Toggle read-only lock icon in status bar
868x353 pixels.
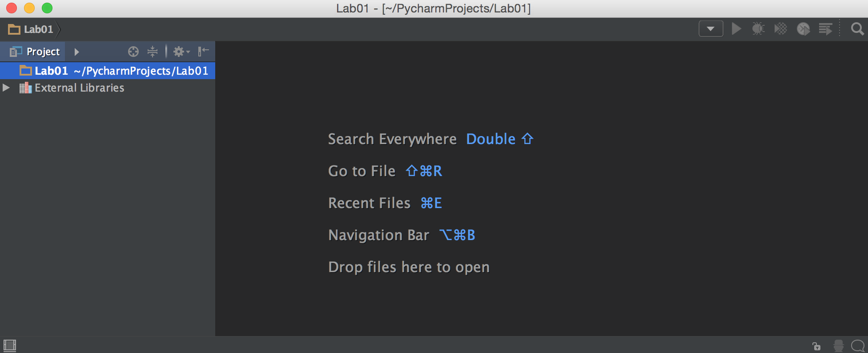pyautogui.click(x=816, y=346)
